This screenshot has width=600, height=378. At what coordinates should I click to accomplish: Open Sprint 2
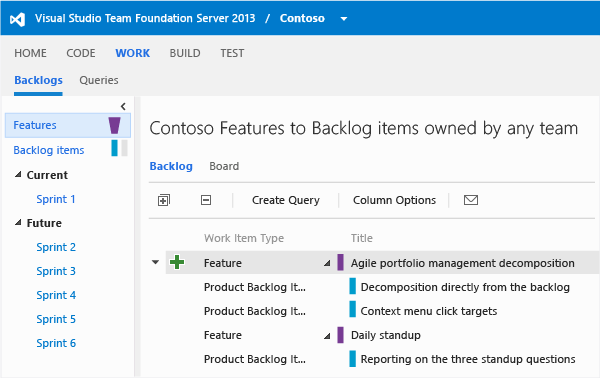[x=56, y=247]
